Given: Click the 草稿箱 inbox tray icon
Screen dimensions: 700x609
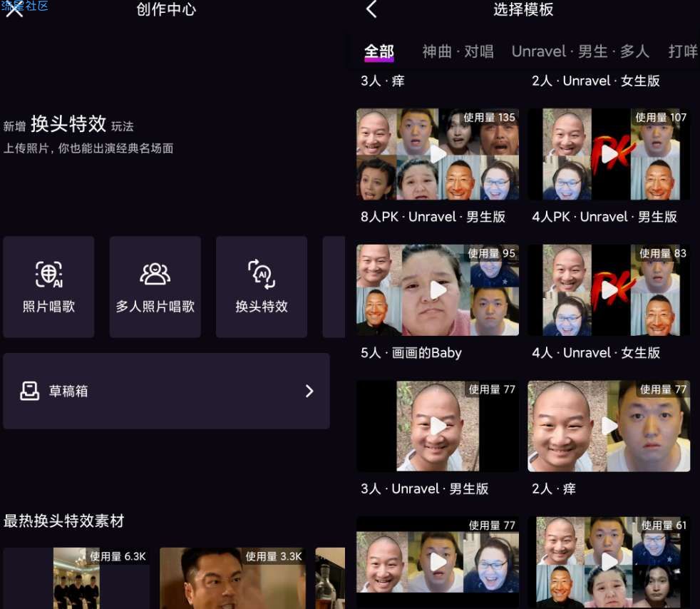Looking at the screenshot, I should [29, 391].
